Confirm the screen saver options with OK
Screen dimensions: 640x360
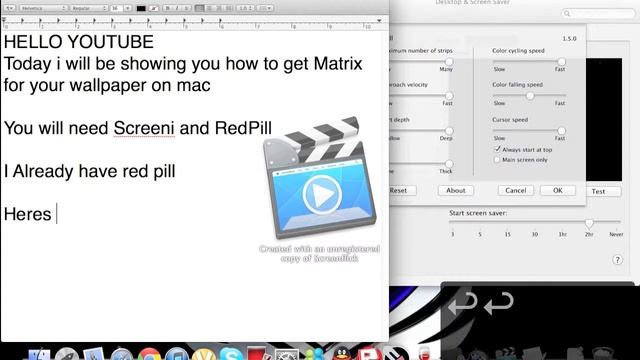pyautogui.click(x=558, y=191)
